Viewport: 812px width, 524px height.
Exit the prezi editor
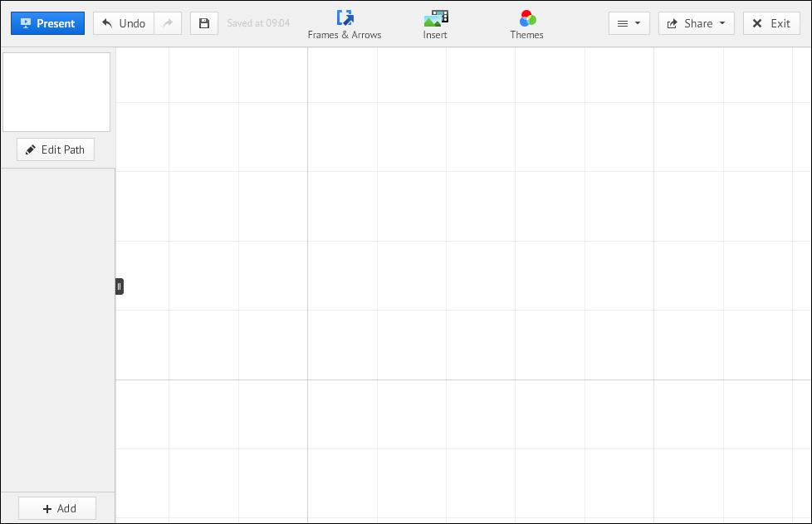point(771,23)
